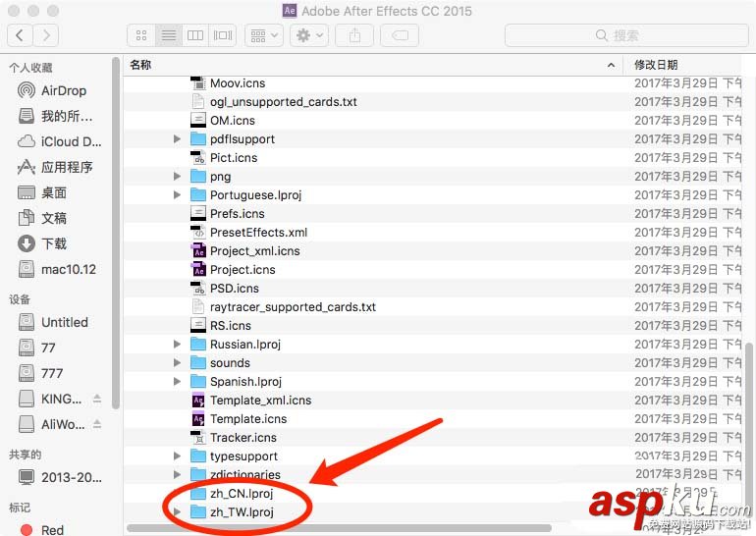
Task: Select the 77 disk in the sidebar
Action: coord(36,348)
